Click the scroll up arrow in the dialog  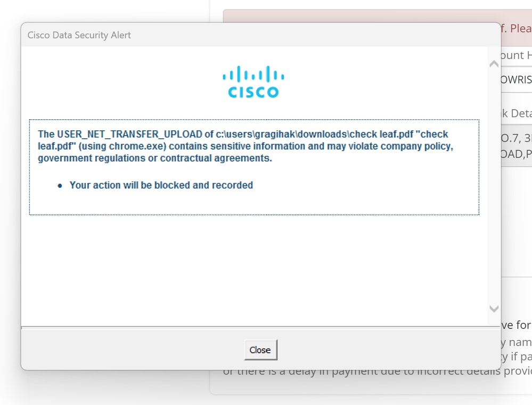(494, 64)
